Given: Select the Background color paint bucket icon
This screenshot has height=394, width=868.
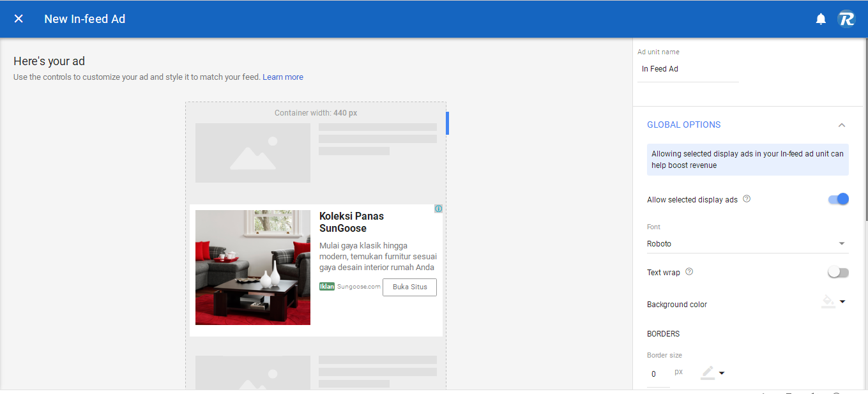Looking at the screenshot, I should pos(827,301).
